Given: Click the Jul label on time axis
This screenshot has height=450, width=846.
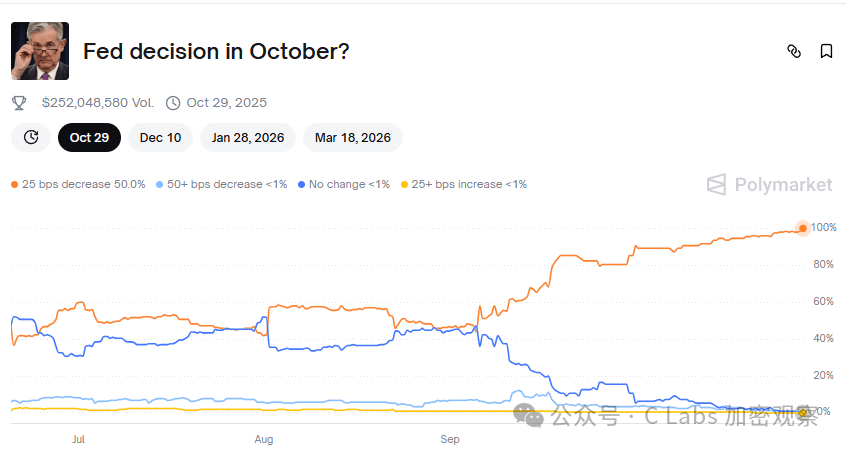Looking at the screenshot, I should (78, 439).
